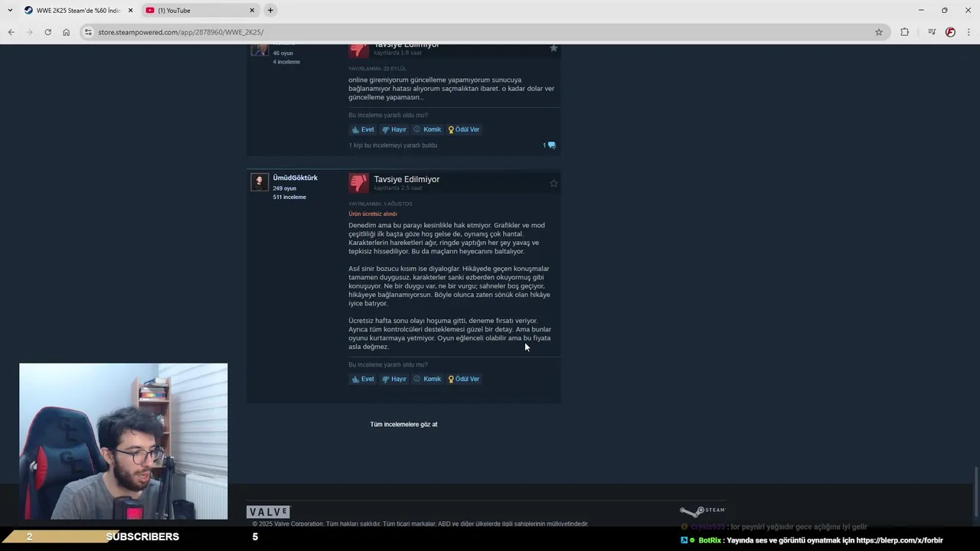Click the 46 oyun link of top reviewer
Screen dimensions: 980x551
pos(283,54)
